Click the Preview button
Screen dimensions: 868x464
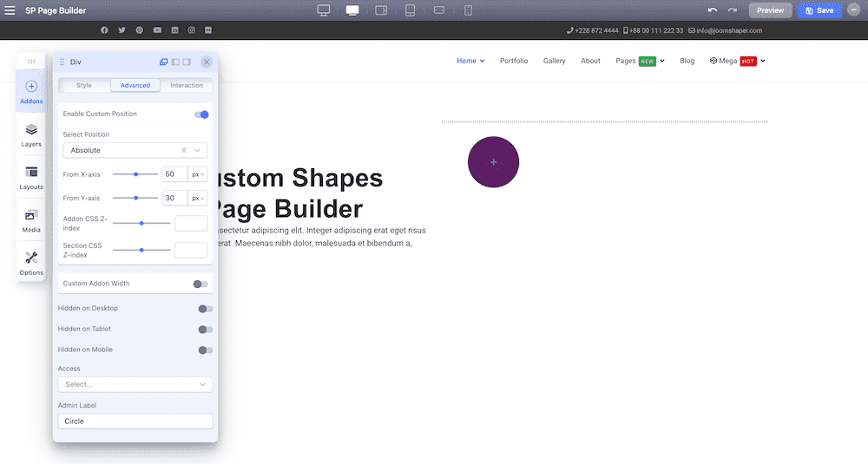pos(770,10)
